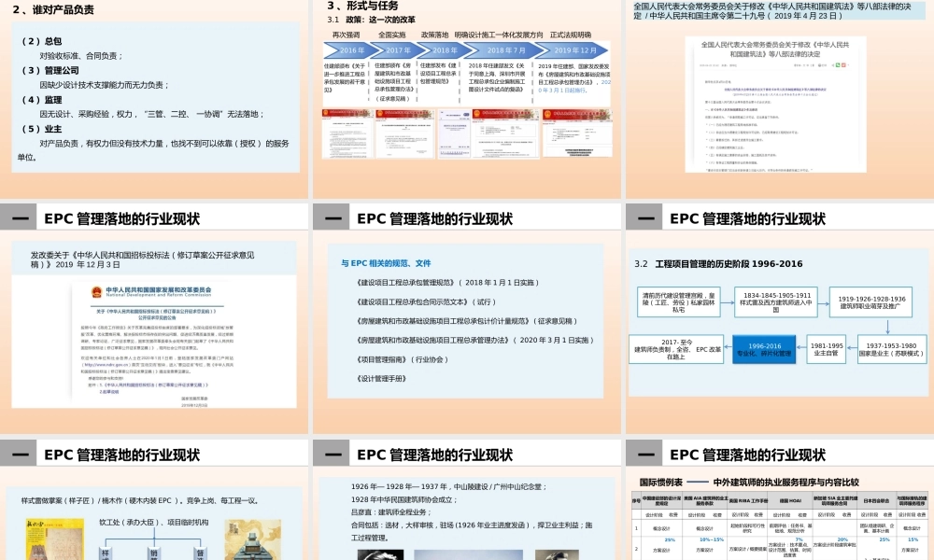Viewport: 934px width, 560px height.
Task: Click the 三管、二控、一协调 line under 监理
Action: tap(151, 114)
